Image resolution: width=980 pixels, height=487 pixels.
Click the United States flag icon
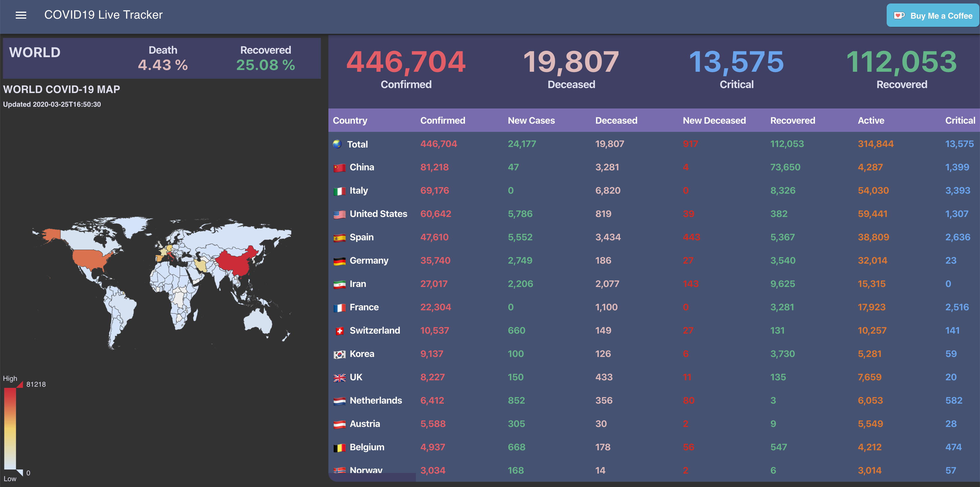(339, 215)
